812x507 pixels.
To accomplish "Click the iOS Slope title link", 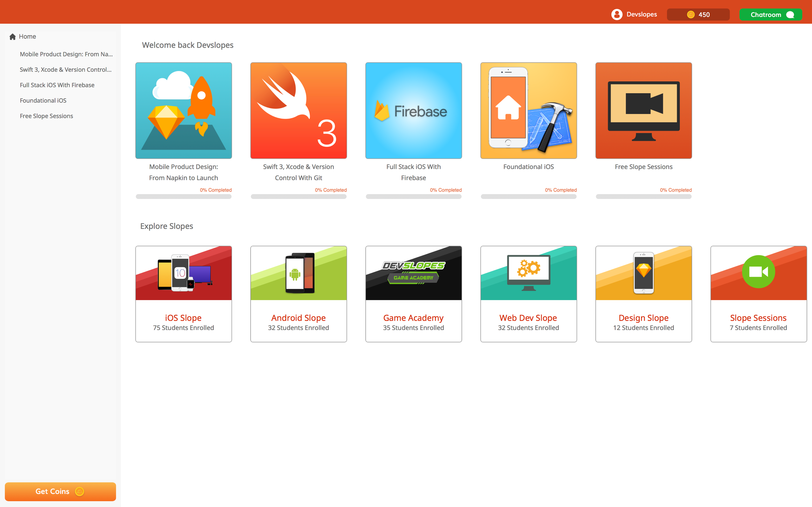I will click(183, 318).
